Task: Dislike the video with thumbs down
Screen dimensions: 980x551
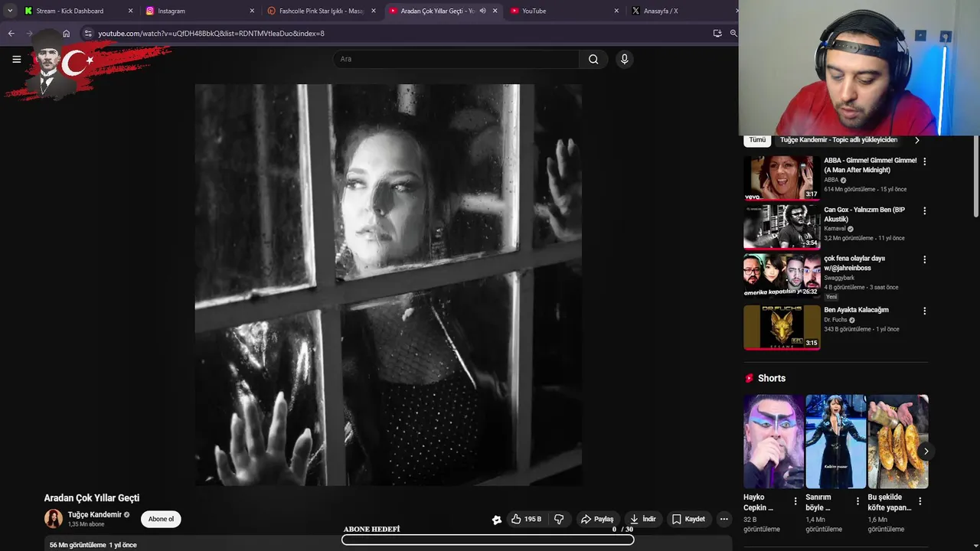Action: 559,519
